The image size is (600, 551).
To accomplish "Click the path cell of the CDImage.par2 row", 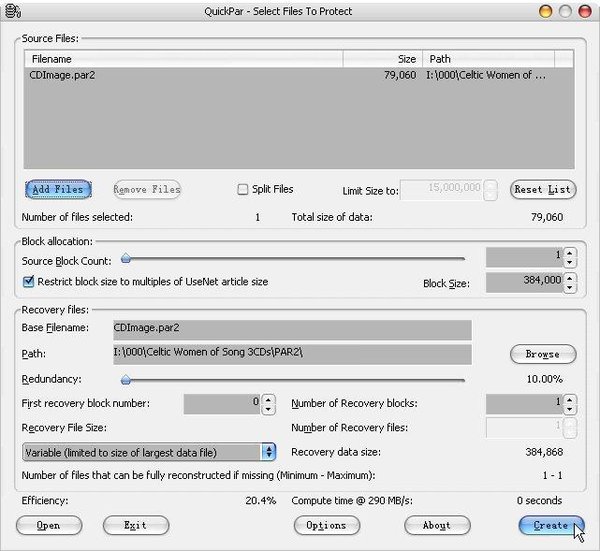I will point(486,75).
